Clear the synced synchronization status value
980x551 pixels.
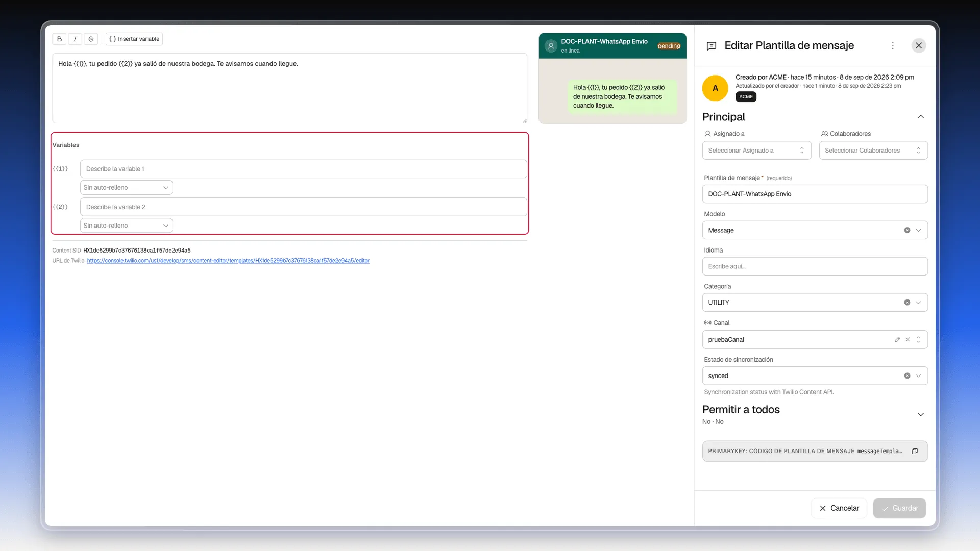[907, 376]
